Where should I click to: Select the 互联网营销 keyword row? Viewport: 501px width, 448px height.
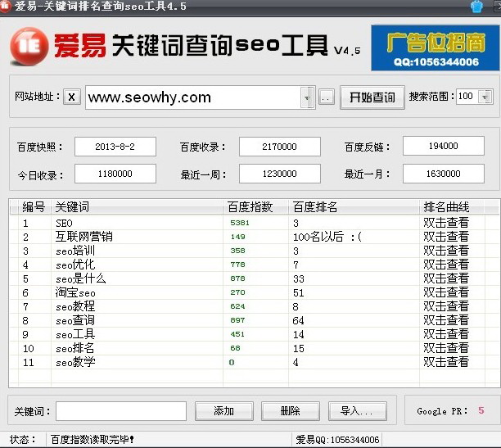[254, 237]
